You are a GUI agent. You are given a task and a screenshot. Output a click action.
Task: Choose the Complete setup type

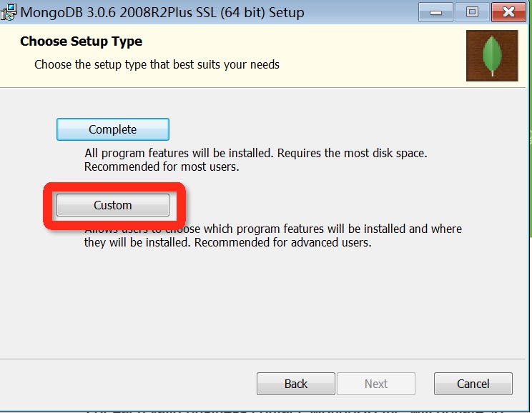[113, 129]
